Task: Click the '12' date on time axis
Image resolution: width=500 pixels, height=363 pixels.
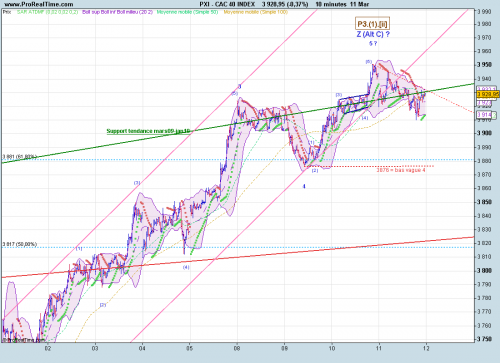Action: pos(426,349)
